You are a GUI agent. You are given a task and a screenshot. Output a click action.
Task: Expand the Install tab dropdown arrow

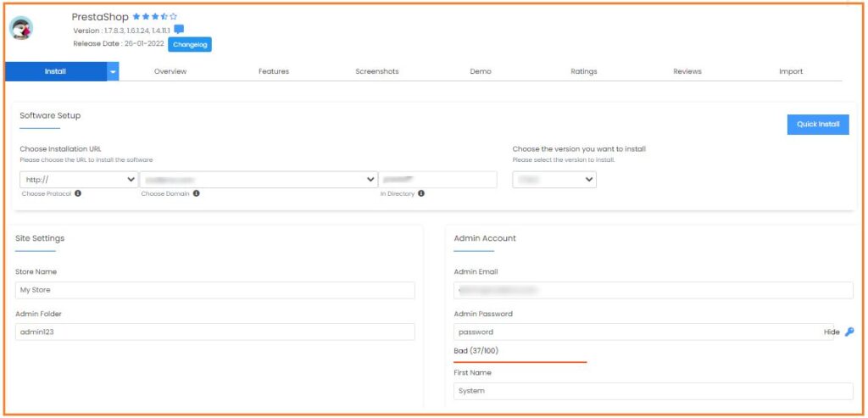click(x=113, y=71)
